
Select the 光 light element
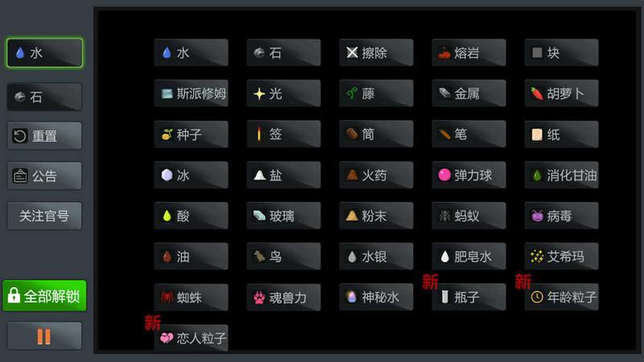point(283,93)
